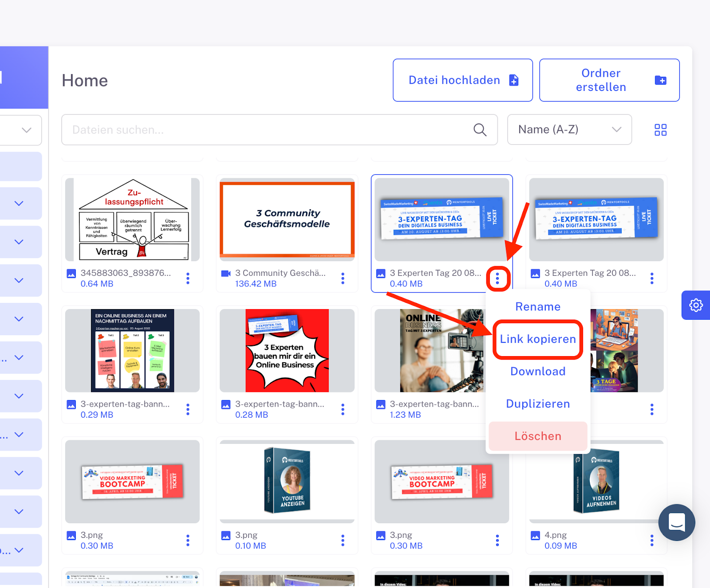The image size is (710, 588).
Task: Click the file name 3 Community Geschä...
Action: pyautogui.click(x=280, y=273)
